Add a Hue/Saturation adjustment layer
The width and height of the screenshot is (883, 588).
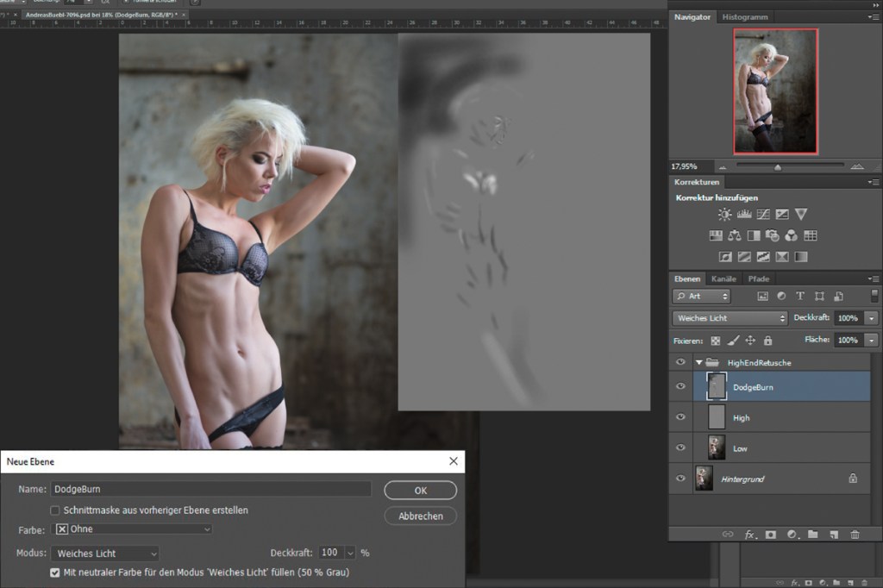tap(716, 235)
